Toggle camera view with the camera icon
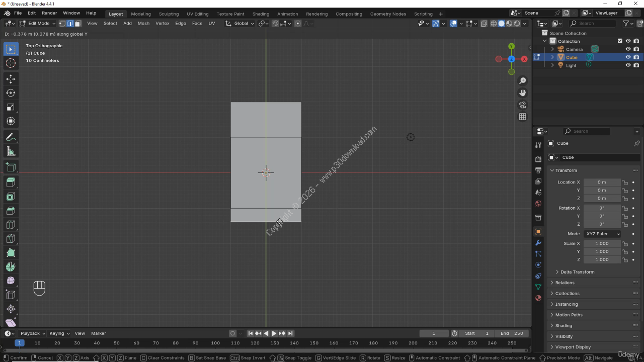 (x=523, y=105)
